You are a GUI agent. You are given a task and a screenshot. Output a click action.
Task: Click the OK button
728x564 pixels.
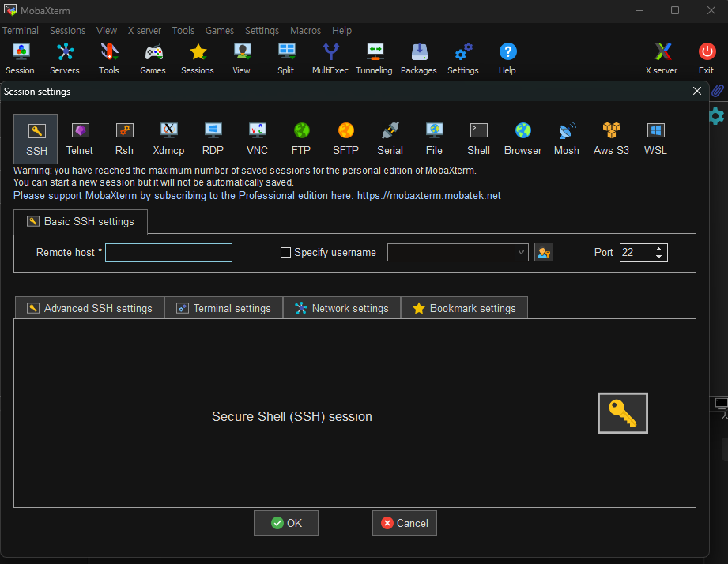click(286, 523)
